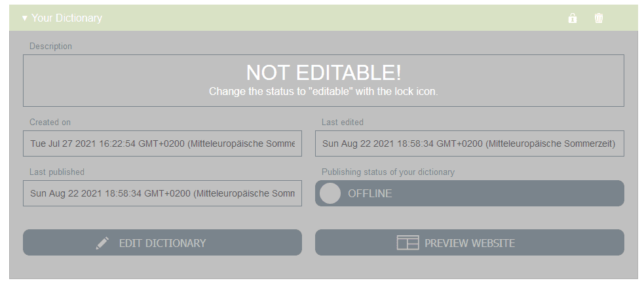Click the 'Last published' label
644x285 pixels.
tap(56, 172)
